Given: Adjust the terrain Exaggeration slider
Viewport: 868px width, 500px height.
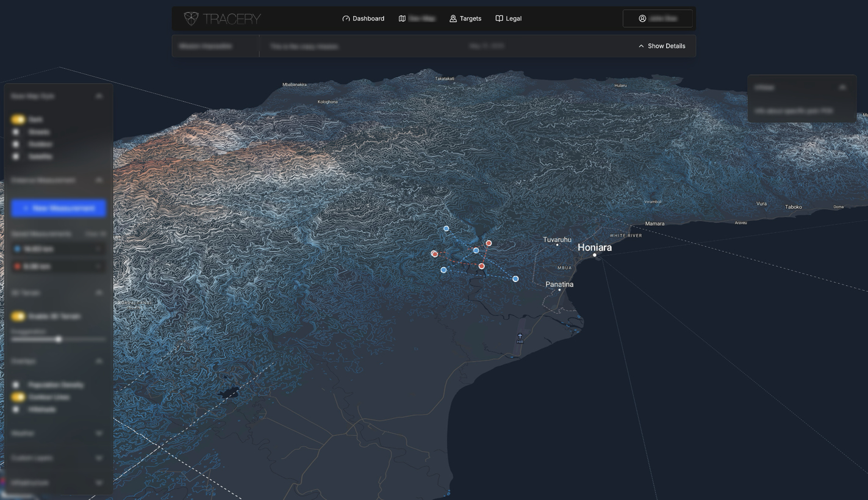Looking at the screenshot, I should pos(59,339).
